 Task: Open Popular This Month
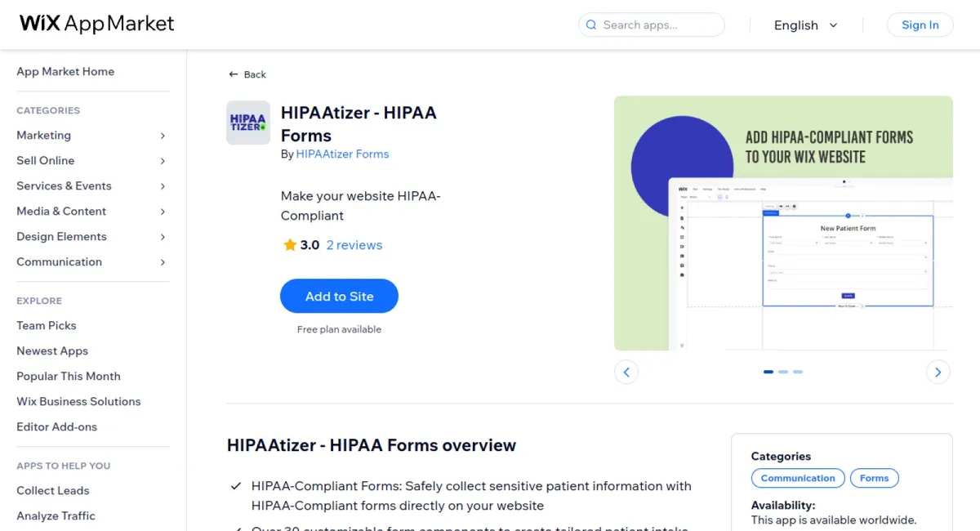69,377
